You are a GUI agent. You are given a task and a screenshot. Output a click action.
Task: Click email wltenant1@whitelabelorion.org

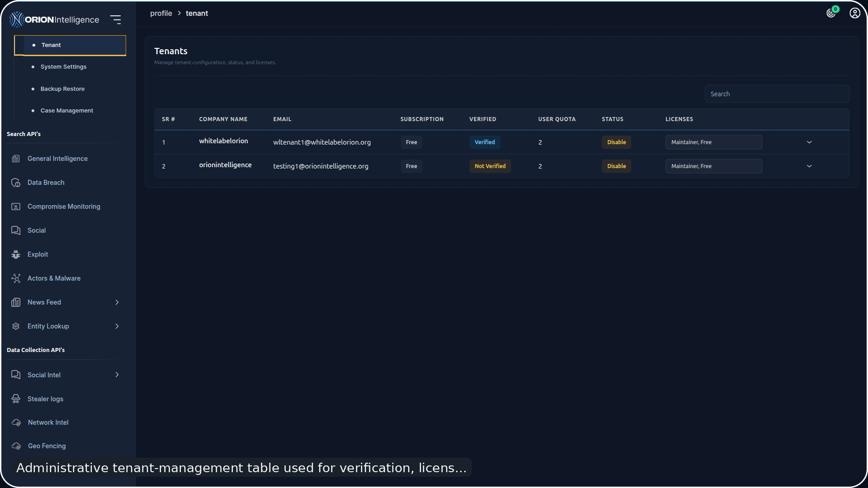pos(322,142)
